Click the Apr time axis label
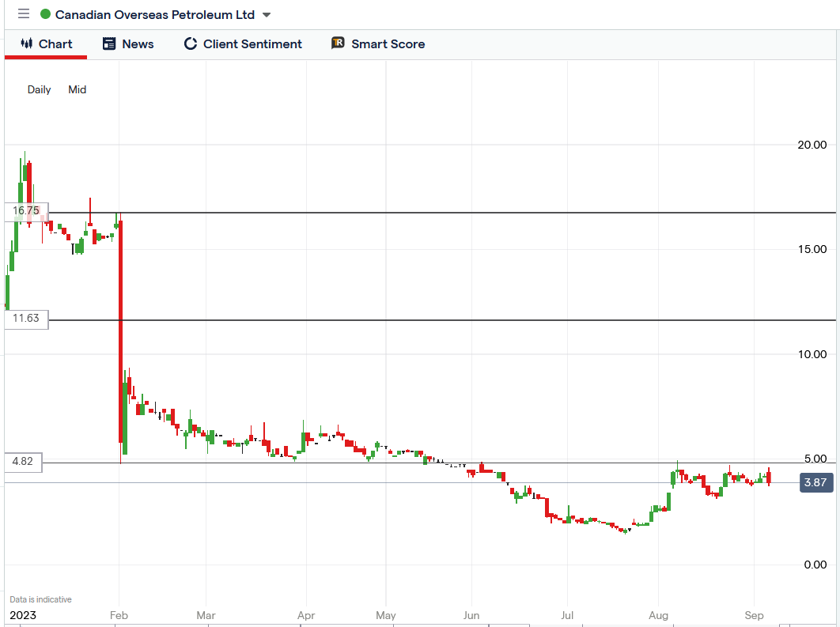This screenshot has width=840, height=627. (x=306, y=615)
